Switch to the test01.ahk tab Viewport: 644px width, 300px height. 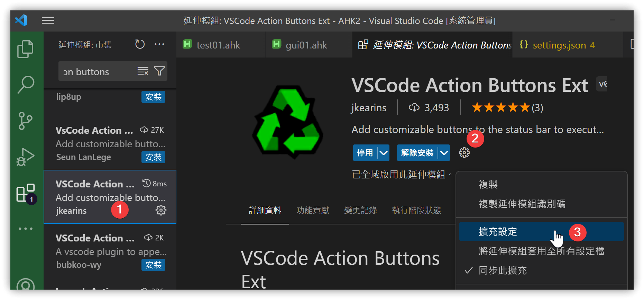[221, 45]
